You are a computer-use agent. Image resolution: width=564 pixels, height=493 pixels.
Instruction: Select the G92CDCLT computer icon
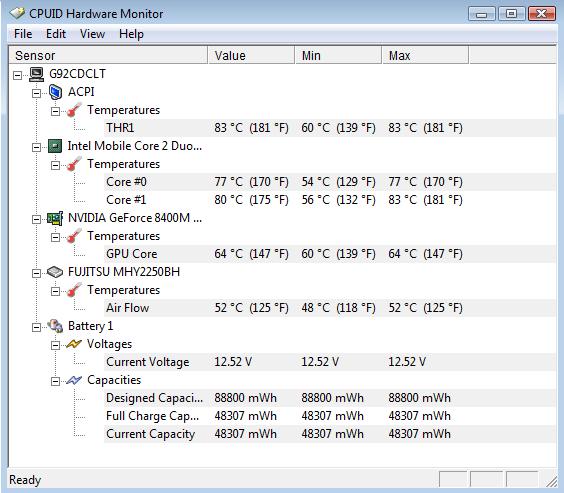[x=36, y=74]
